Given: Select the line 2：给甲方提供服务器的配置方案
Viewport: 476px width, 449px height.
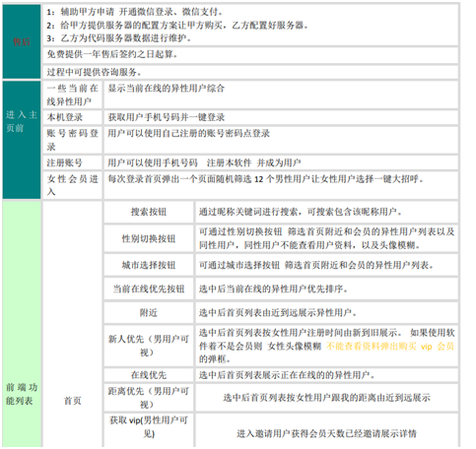Looking at the screenshot, I should coord(177,26).
